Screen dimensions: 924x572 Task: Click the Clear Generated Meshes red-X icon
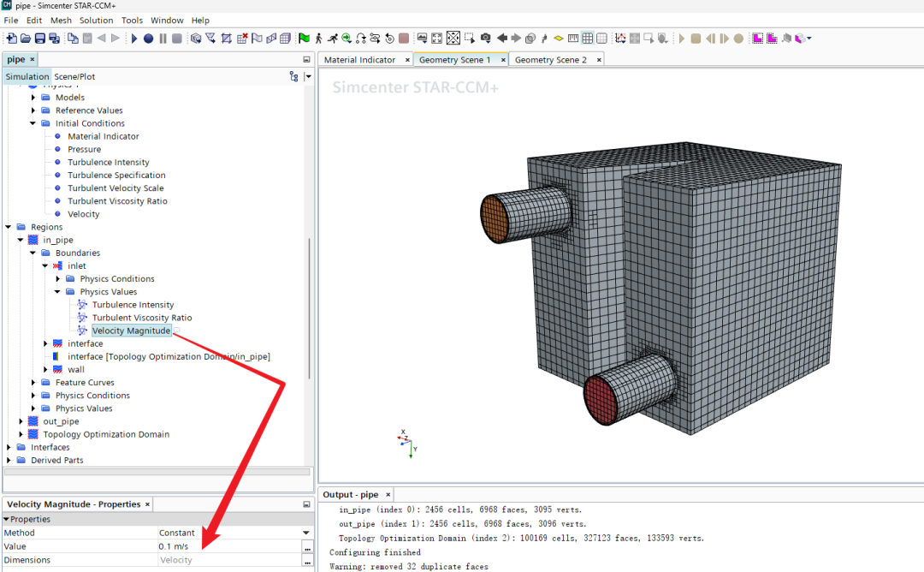(242, 39)
